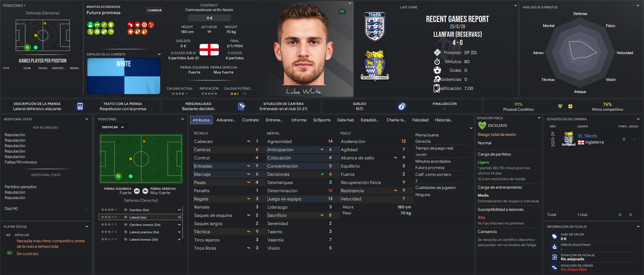
Task: Open the St. Neots team link
Action: click(588, 136)
